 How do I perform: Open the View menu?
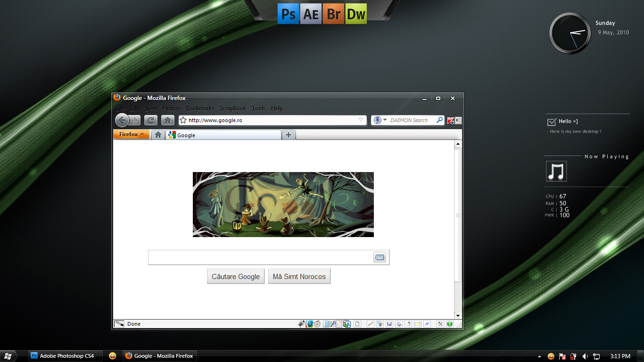coord(151,108)
